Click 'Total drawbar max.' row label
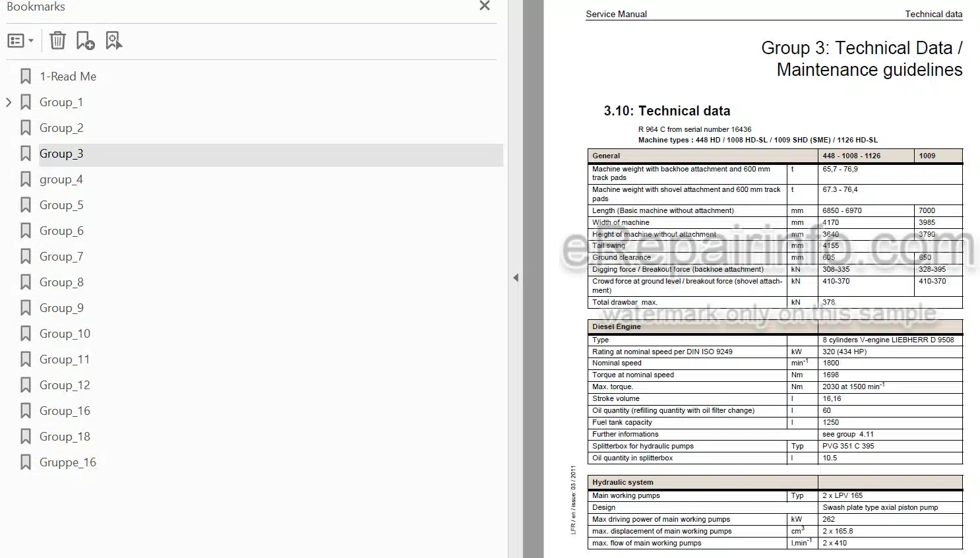 625,302
